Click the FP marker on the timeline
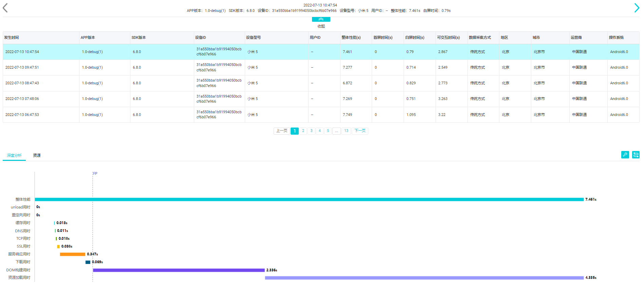Image resolution: width=644 pixels, height=287 pixels. (x=95, y=173)
